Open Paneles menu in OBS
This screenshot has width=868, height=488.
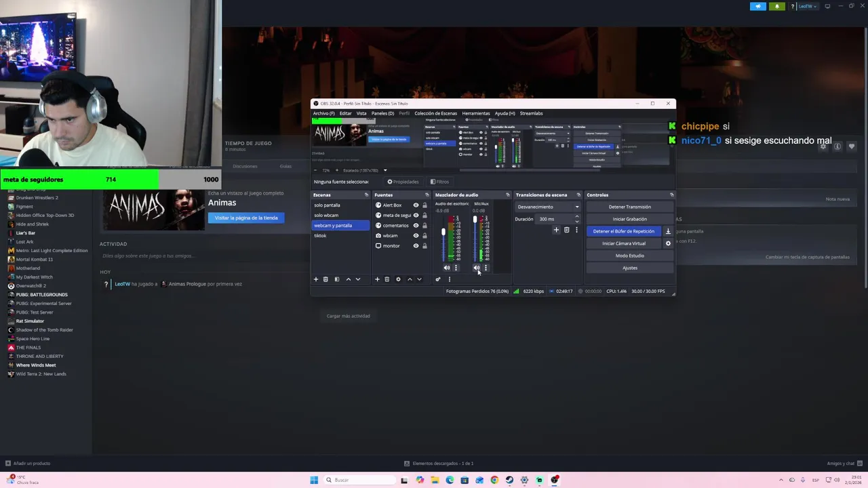[382, 113]
